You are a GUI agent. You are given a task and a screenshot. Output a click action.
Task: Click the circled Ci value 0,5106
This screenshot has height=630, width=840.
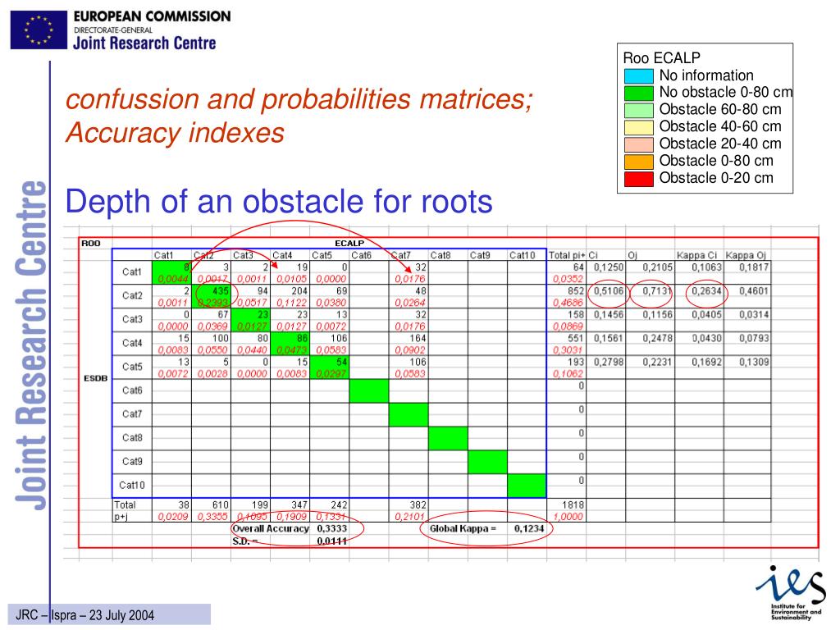pyautogui.click(x=609, y=291)
